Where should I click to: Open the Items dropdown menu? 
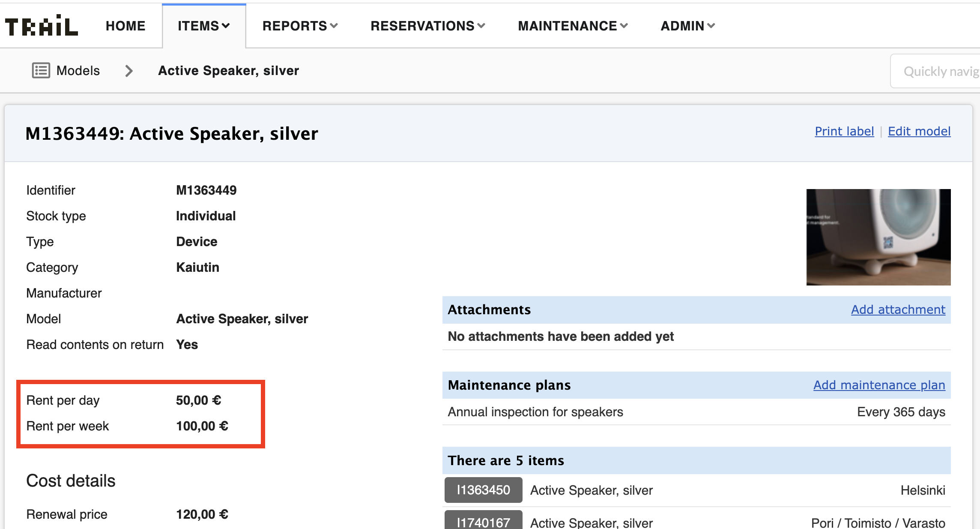coord(204,26)
